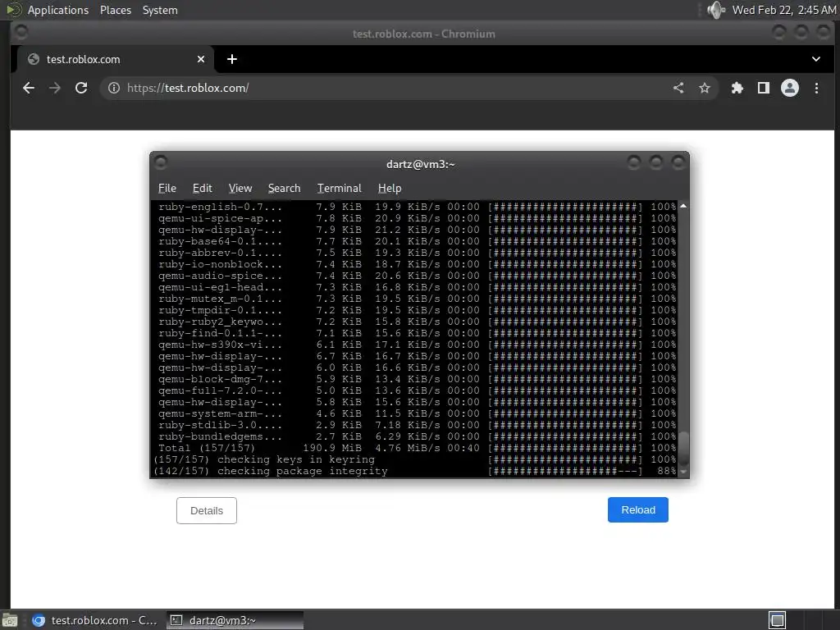Click the blue Reload button
This screenshot has width=840, height=630.
(637, 510)
